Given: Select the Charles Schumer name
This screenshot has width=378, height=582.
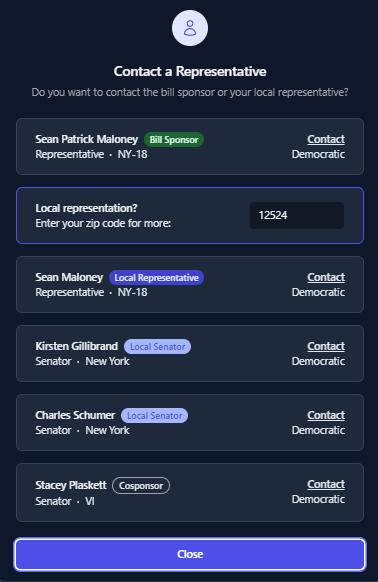Looking at the screenshot, I should coord(75,415).
